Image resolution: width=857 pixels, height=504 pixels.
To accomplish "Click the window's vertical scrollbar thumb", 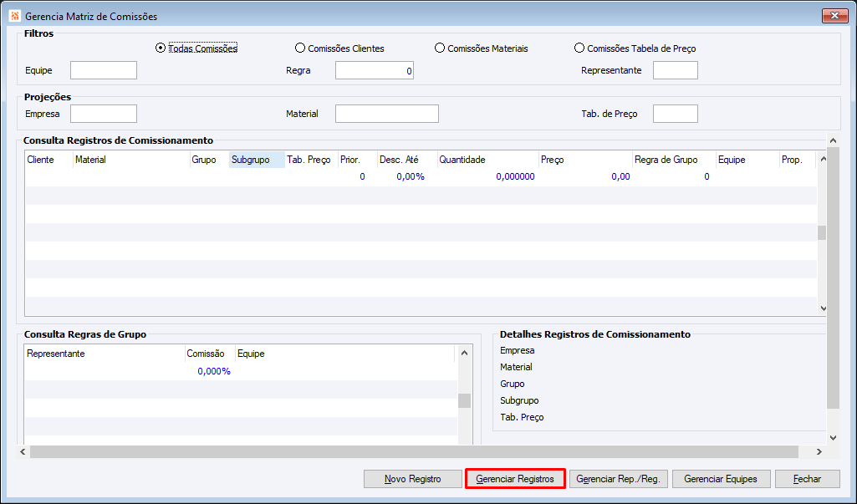I will click(x=833, y=278).
